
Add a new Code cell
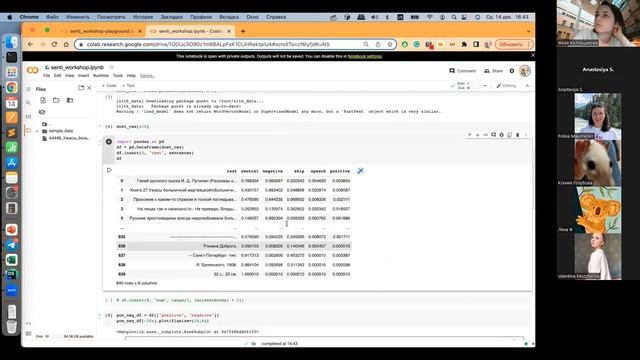pyautogui.click(x=109, y=86)
